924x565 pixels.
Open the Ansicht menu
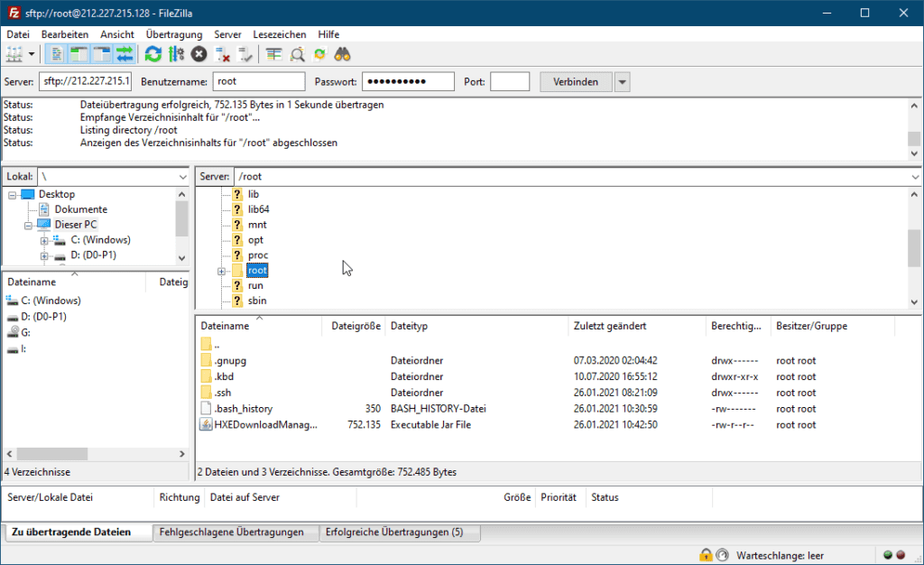point(116,34)
